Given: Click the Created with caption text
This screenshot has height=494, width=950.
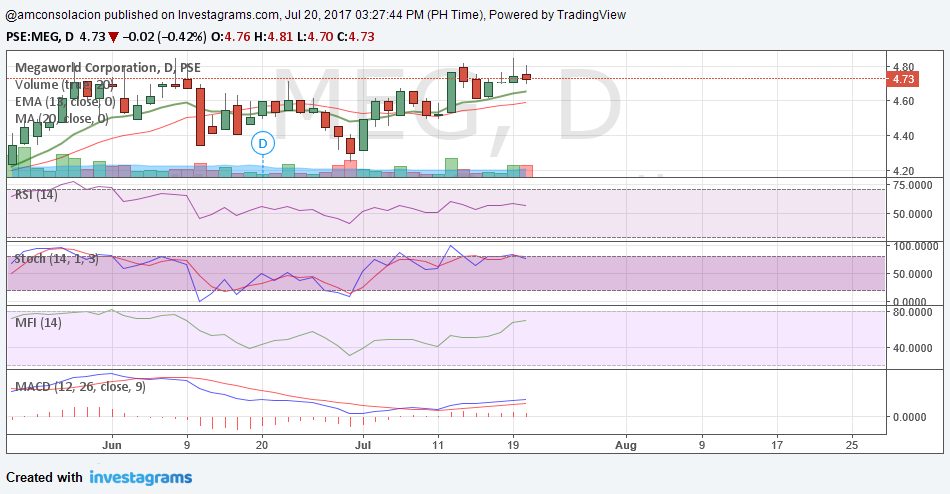Looking at the screenshot, I should tap(44, 478).
